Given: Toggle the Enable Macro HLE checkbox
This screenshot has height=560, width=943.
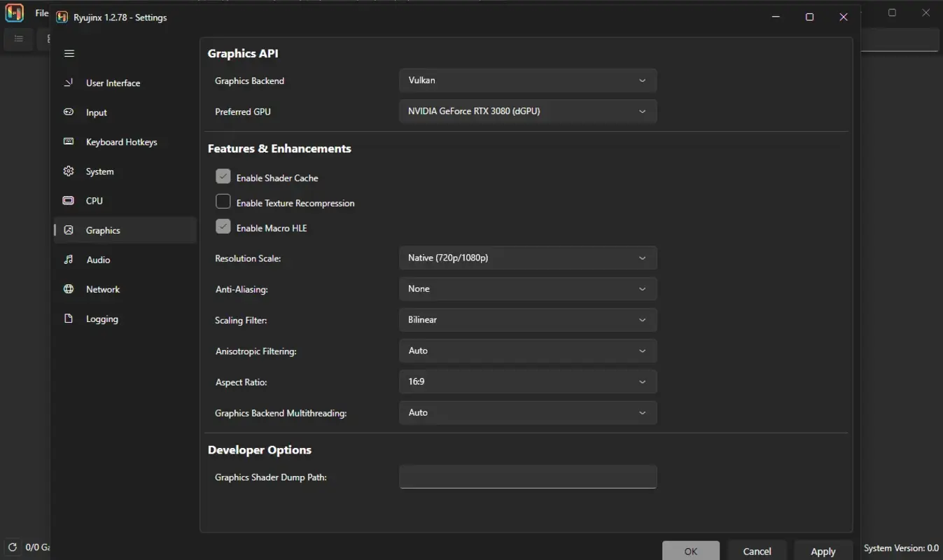Looking at the screenshot, I should tap(223, 226).
